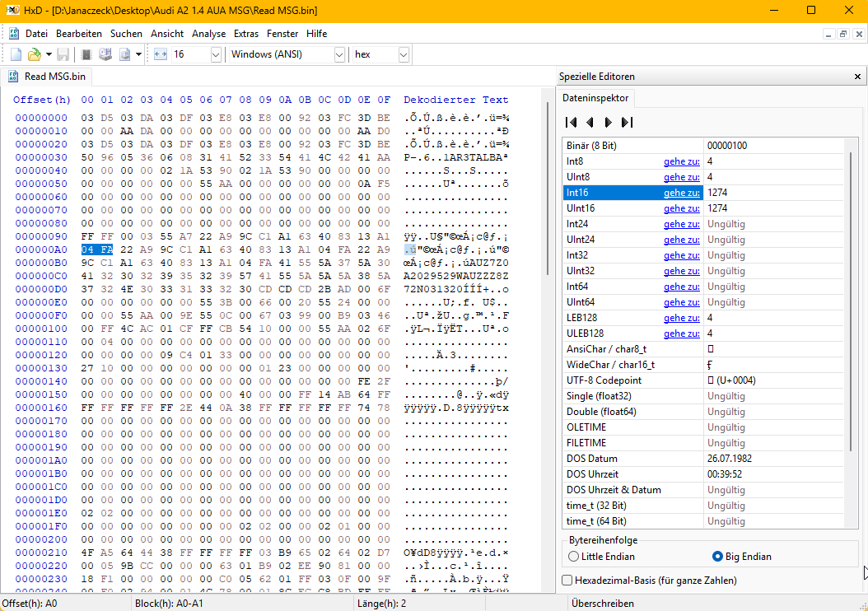Jump to first byte in Dateninspektor

pyautogui.click(x=571, y=122)
